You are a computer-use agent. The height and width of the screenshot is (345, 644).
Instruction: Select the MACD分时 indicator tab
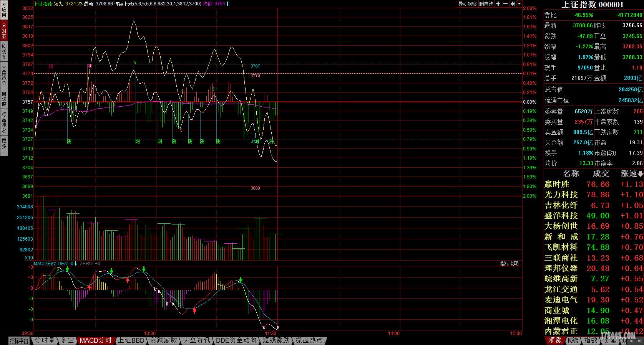tap(96, 341)
